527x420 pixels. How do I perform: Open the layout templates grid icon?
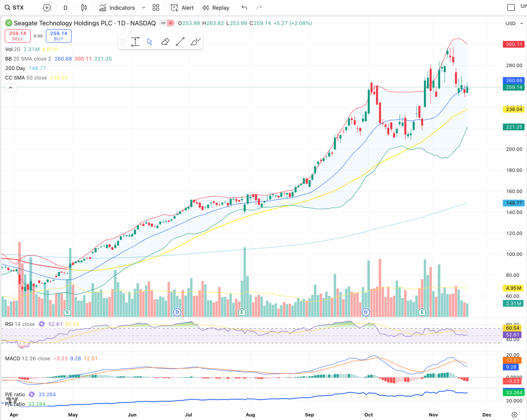[156, 8]
